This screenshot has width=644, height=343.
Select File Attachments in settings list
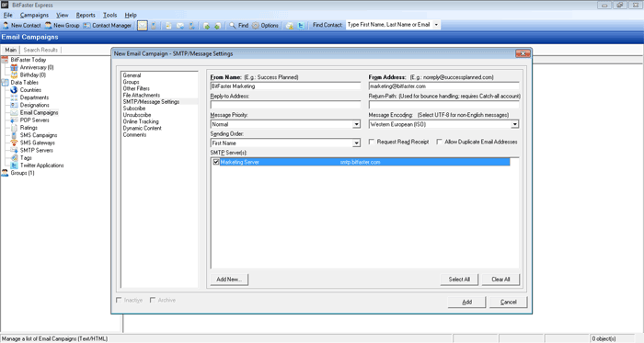click(142, 96)
